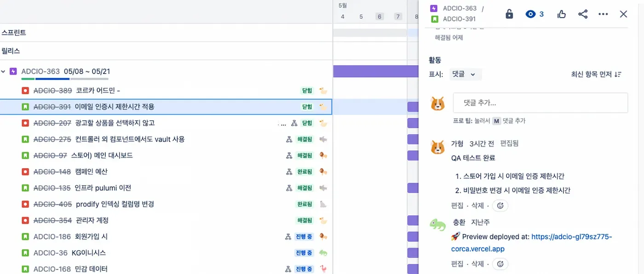Open the 댓글 activity filter dropdown

(x=465, y=74)
